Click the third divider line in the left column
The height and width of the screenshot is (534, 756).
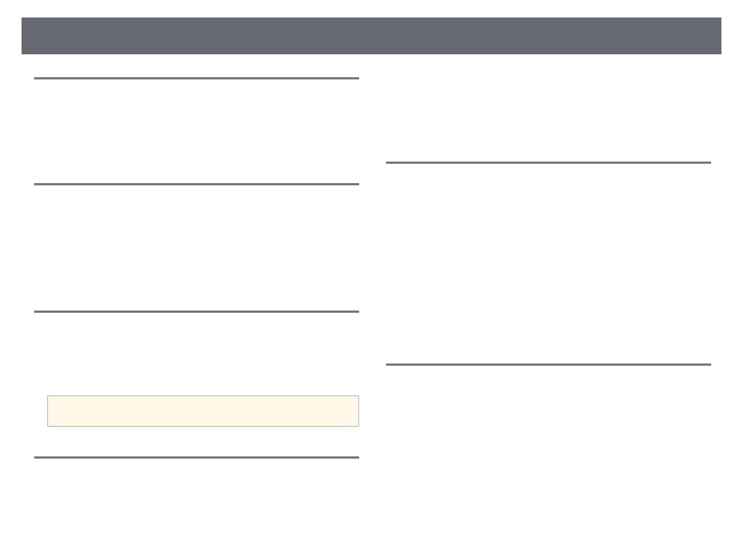[196, 311]
